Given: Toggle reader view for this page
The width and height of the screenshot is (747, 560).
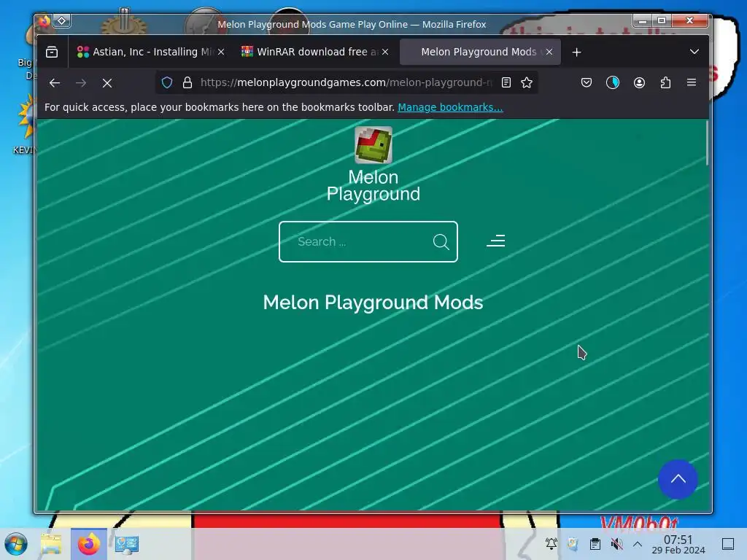Looking at the screenshot, I should [506, 82].
